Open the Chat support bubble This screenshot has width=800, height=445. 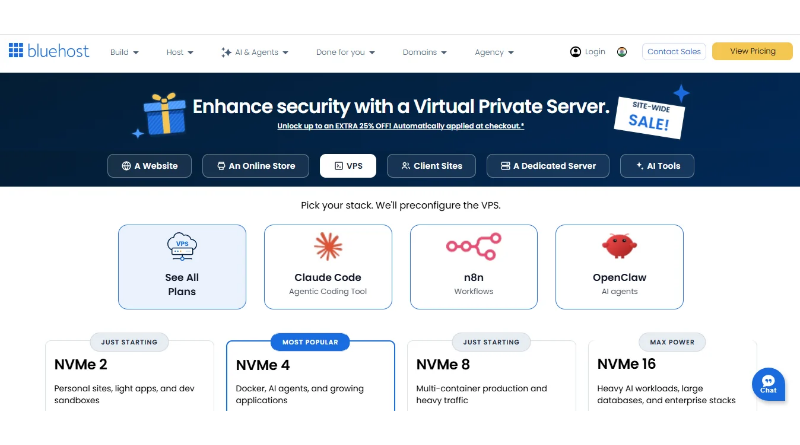768,384
